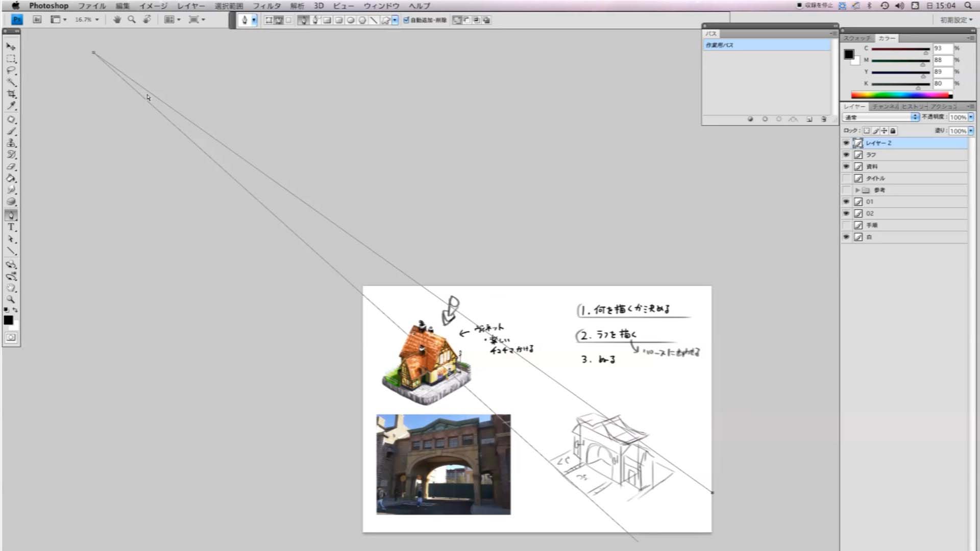The height and width of the screenshot is (551, 980).
Task: Select the Crop tool
Action: point(11,94)
